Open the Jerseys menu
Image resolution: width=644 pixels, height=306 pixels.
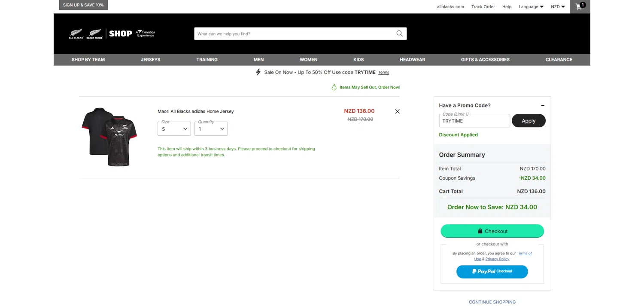tap(150, 60)
